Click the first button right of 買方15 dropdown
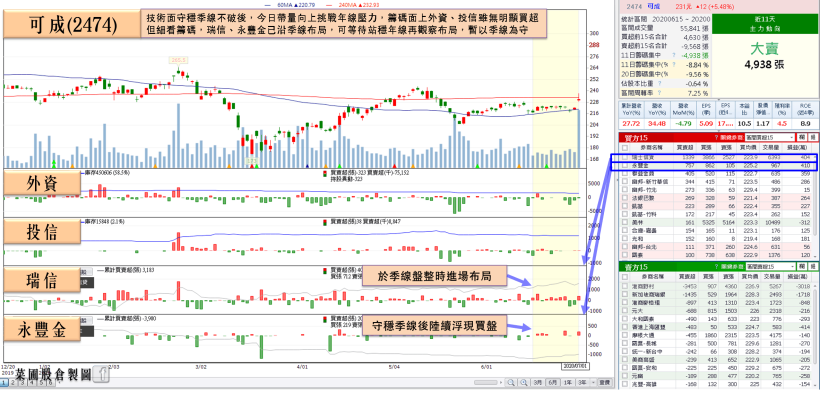Viewport: 820px width, 393px height. pyautogui.click(x=802, y=137)
